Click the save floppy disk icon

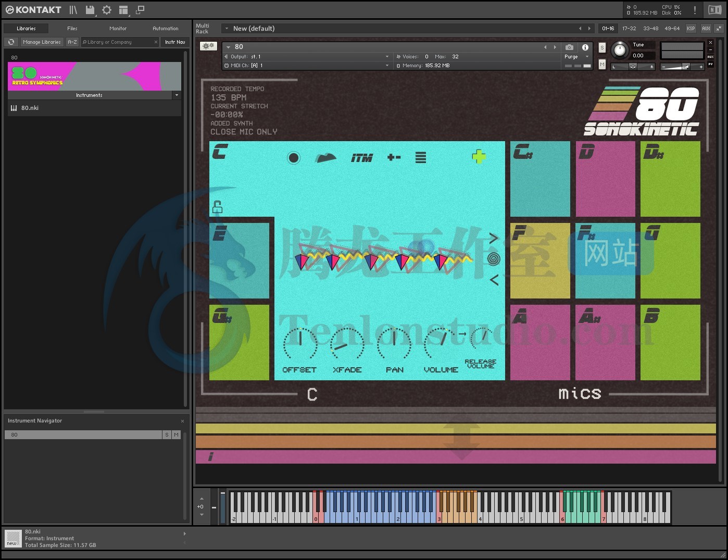click(x=90, y=10)
